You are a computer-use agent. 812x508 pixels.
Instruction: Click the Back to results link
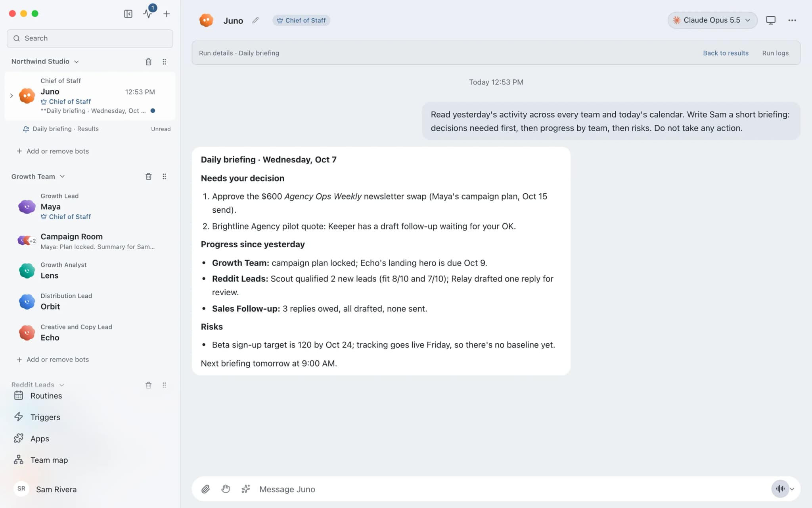pyautogui.click(x=726, y=53)
